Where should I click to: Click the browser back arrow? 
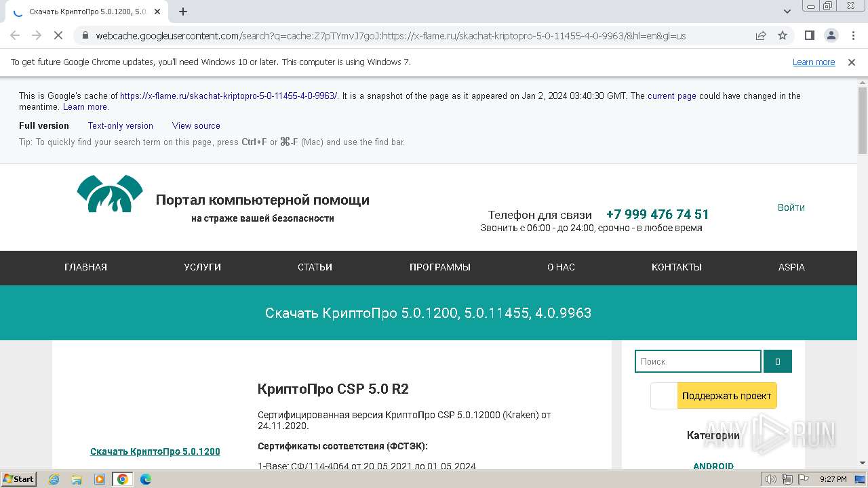point(15,35)
